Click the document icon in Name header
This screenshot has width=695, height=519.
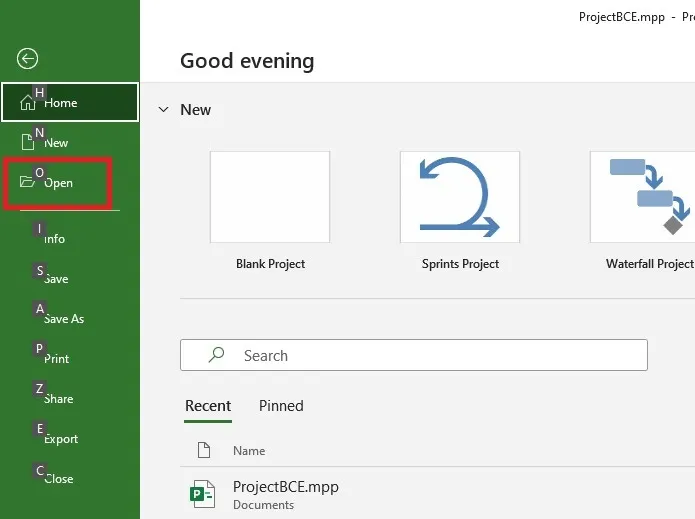pos(203,450)
